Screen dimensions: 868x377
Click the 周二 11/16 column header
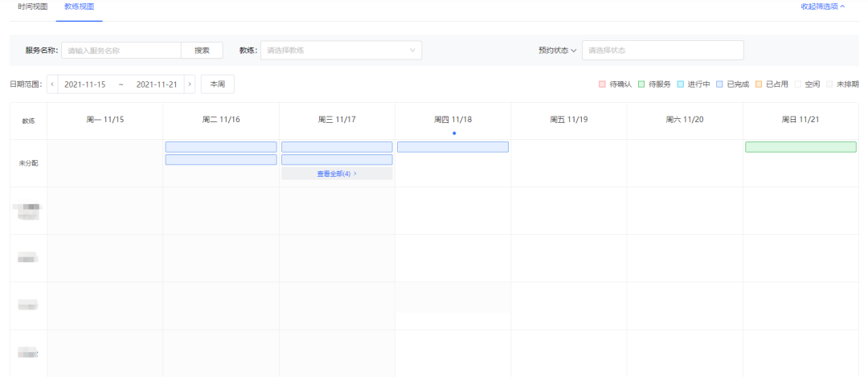pyautogui.click(x=221, y=120)
